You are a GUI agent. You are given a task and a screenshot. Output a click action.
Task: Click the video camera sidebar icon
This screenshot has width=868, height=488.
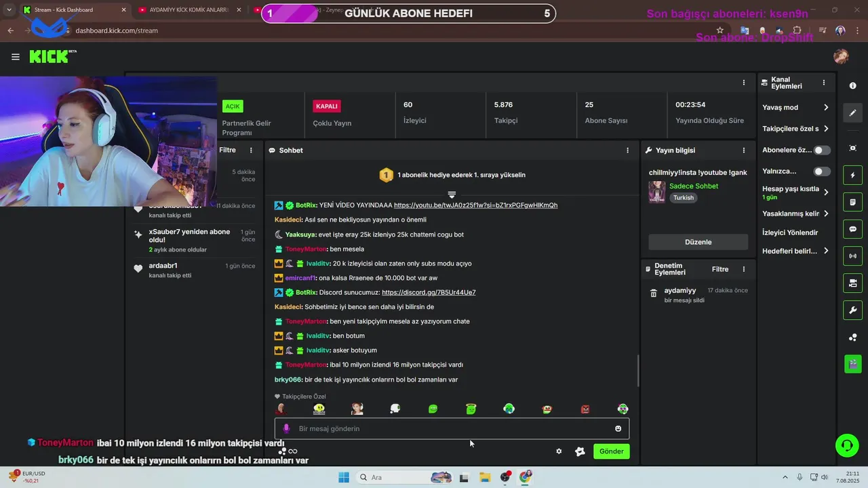tap(852, 283)
